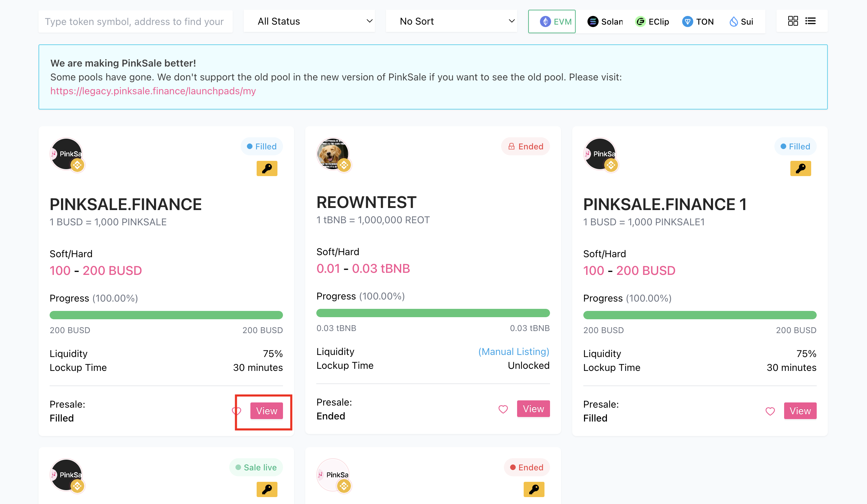The image size is (867, 504).
Task: Click the Ended badge on bottom card
Action: coord(527,467)
